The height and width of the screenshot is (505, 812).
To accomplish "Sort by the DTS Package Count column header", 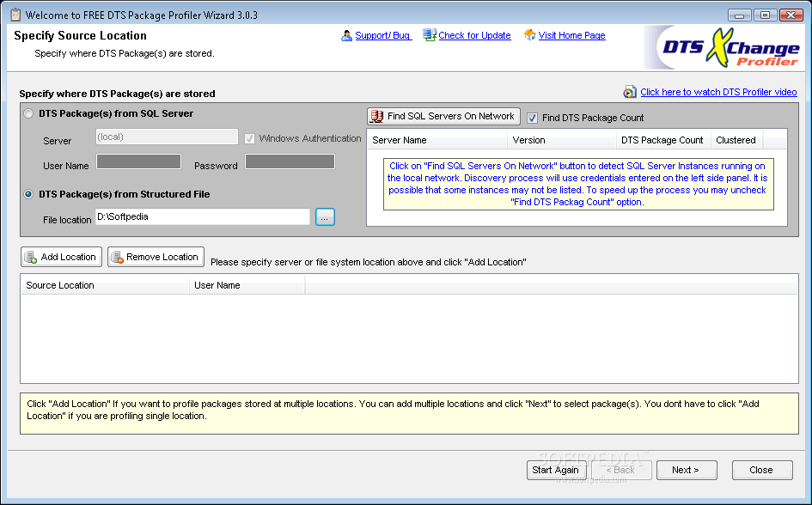I will coord(662,140).
